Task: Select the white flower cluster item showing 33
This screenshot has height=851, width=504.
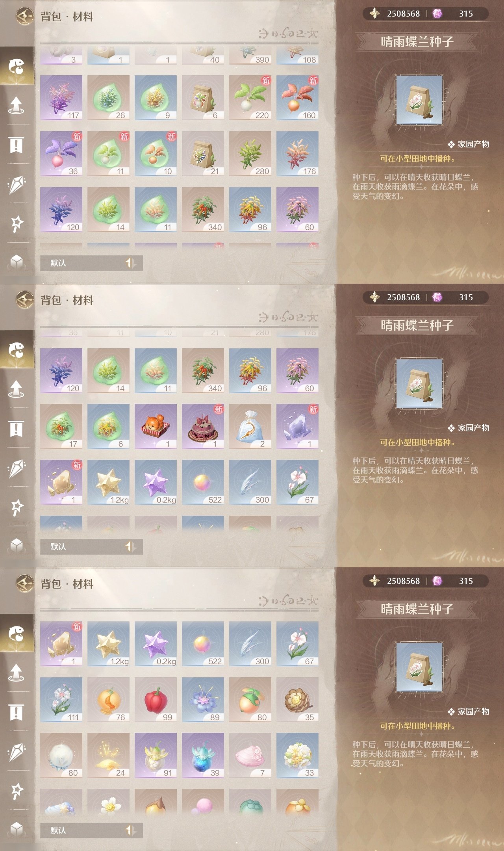Action: point(297,755)
